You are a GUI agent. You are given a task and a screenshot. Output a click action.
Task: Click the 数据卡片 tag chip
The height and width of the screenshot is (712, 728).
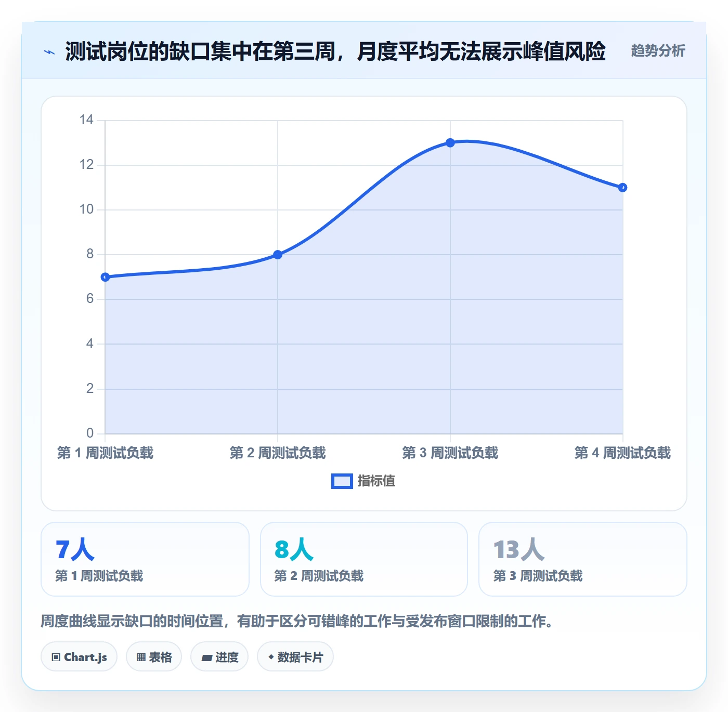[x=295, y=657]
